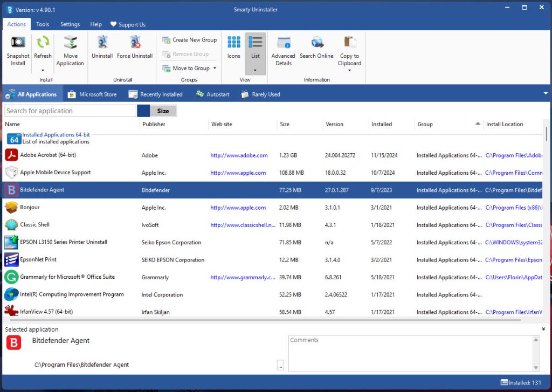
Task: Open the grammarly website link
Action: pyautogui.click(x=243, y=278)
